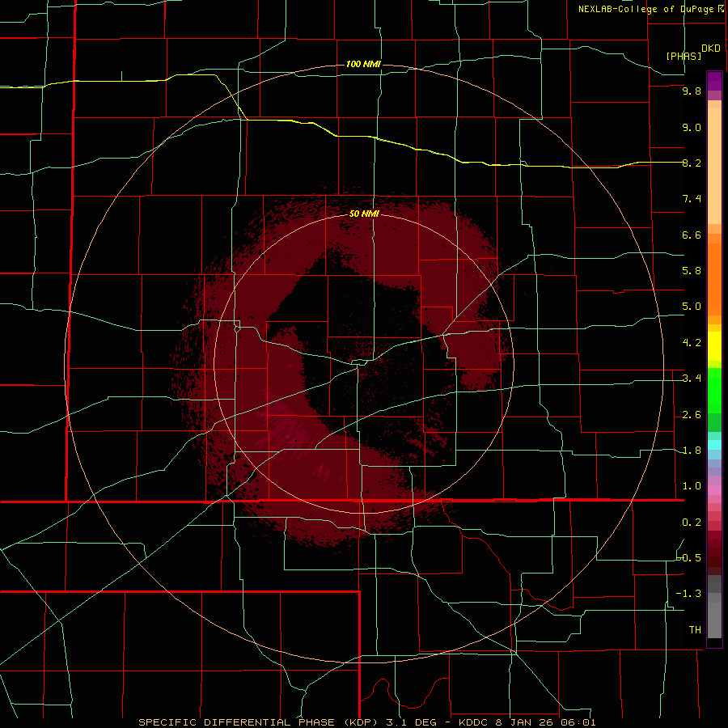Select the 50 NMI range ring label
This screenshot has height=728, width=728.
(364, 214)
